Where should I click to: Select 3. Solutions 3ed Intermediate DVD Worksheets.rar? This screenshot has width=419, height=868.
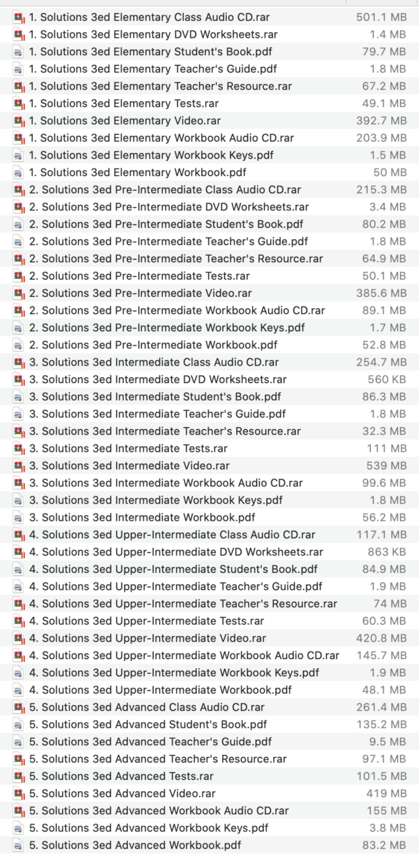point(158,379)
